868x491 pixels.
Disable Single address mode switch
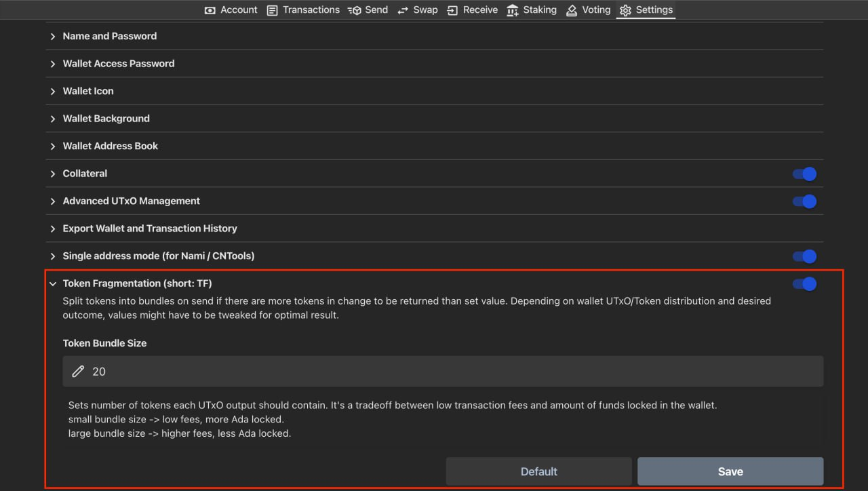(x=804, y=256)
